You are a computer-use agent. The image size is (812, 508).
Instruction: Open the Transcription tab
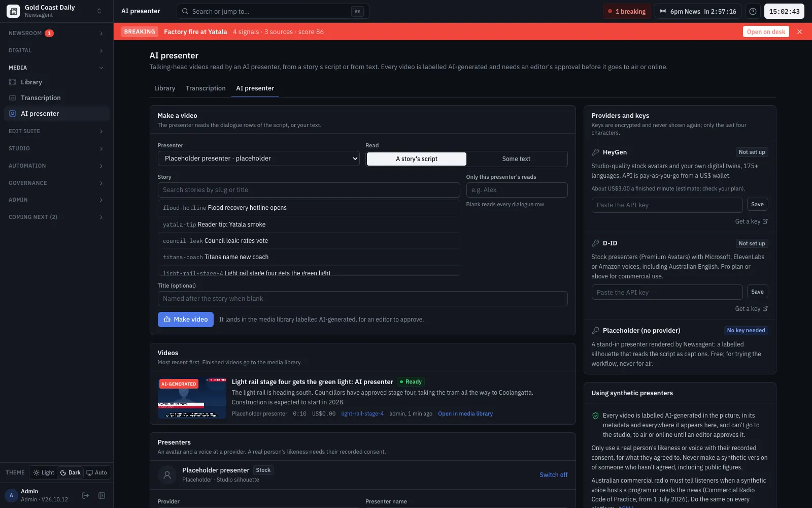point(206,88)
